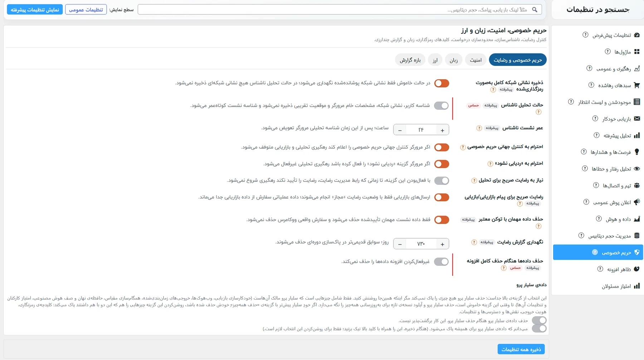Increase نگهداری گزارش رضایت days with plus
This screenshot has height=360, width=644.
(443, 244)
